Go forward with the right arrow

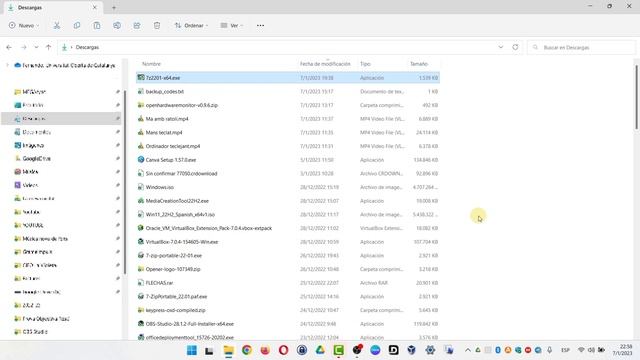coord(24,47)
